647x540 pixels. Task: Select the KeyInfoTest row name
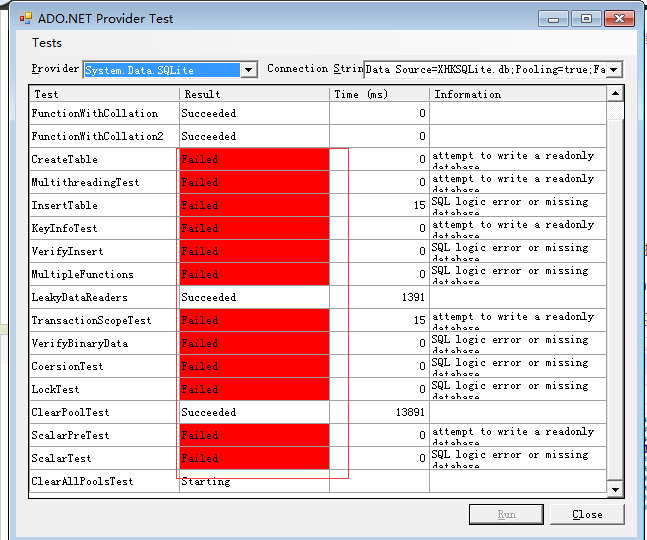tap(64, 229)
